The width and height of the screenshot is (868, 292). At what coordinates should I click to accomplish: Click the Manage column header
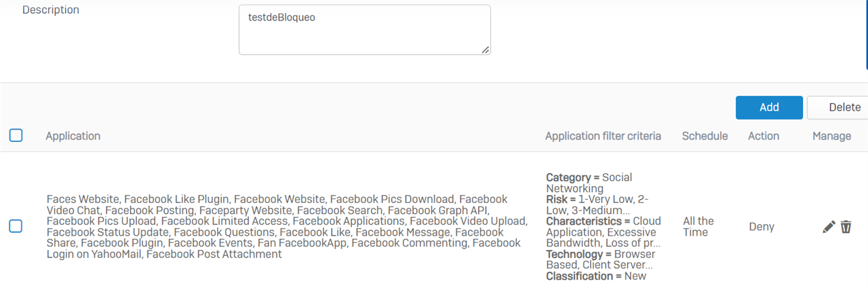[832, 136]
